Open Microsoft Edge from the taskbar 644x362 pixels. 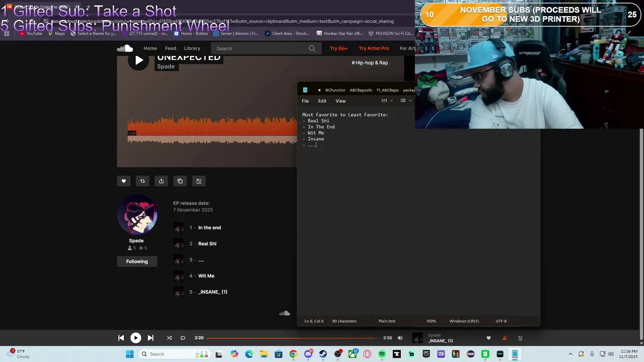249,354
